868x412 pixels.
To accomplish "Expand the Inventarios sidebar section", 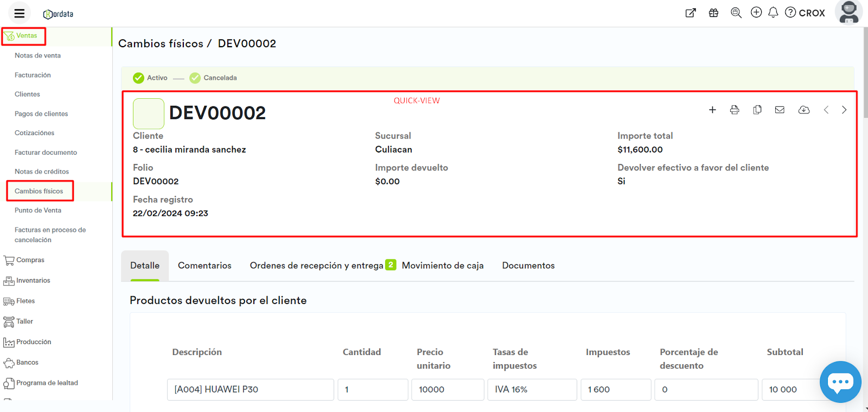I will (33, 281).
